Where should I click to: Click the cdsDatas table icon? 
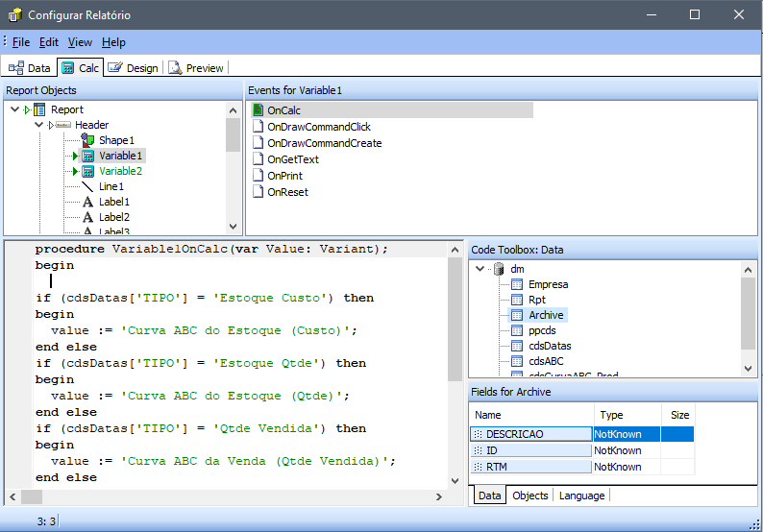(517, 346)
